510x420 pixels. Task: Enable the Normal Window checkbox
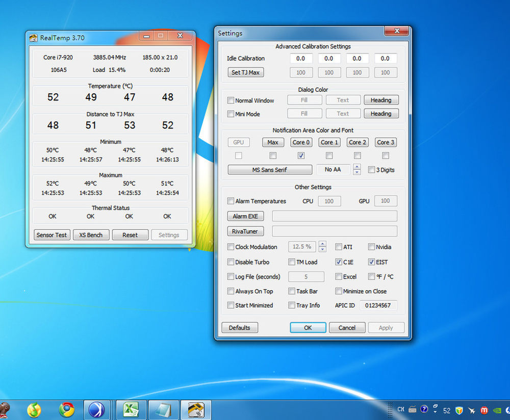(231, 100)
